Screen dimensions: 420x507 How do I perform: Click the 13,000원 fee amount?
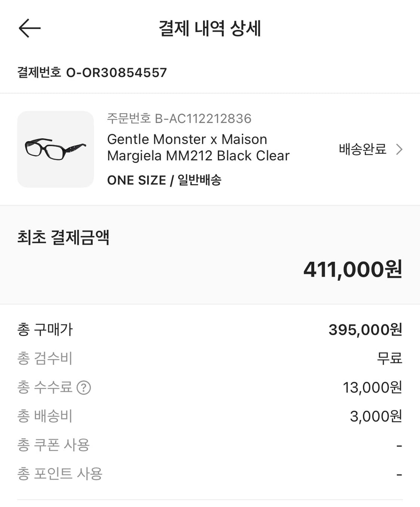[372, 388]
